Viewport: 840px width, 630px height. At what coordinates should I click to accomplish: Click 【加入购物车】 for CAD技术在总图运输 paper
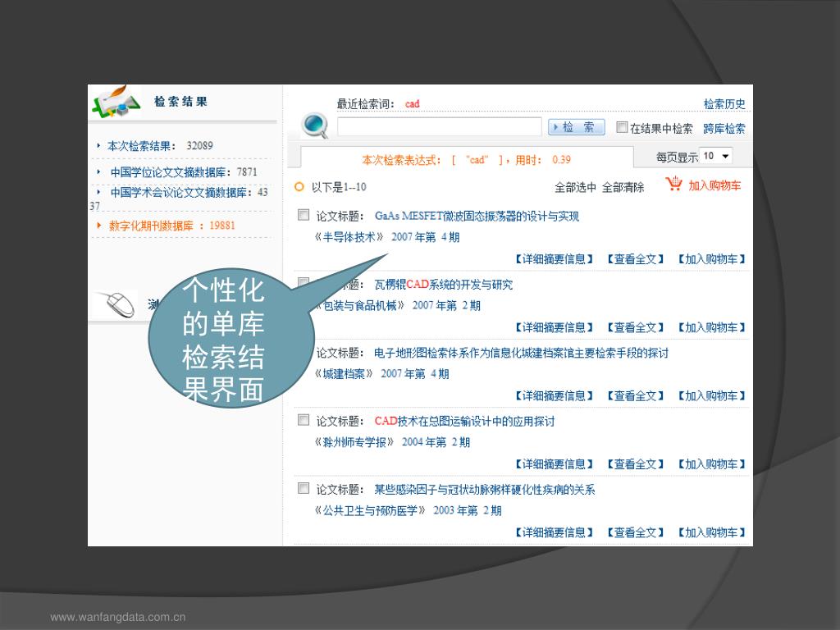tap(711, 464)
